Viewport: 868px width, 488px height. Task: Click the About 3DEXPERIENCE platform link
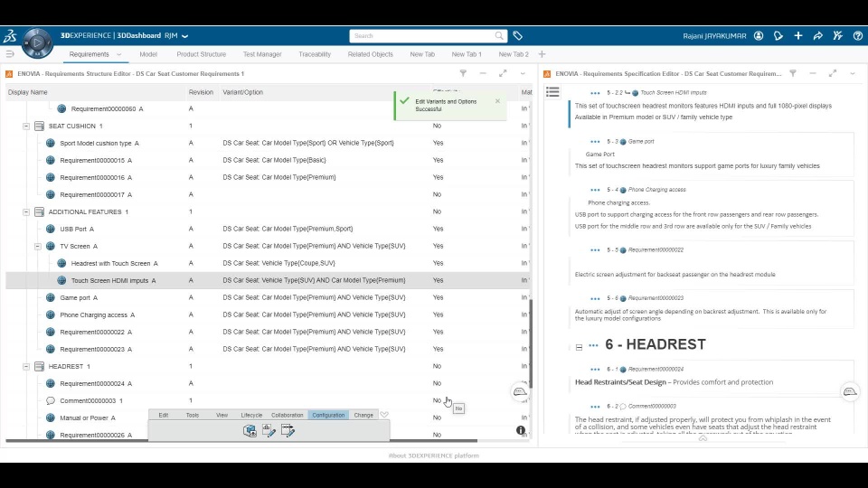pyautogui.click(x=433, y=455)
